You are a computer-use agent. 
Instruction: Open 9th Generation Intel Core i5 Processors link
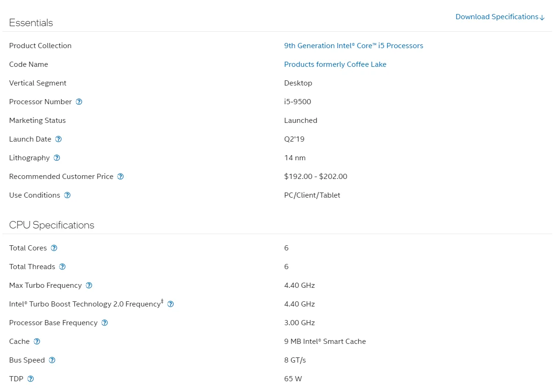pyautogui.click(x=354, y=46)
